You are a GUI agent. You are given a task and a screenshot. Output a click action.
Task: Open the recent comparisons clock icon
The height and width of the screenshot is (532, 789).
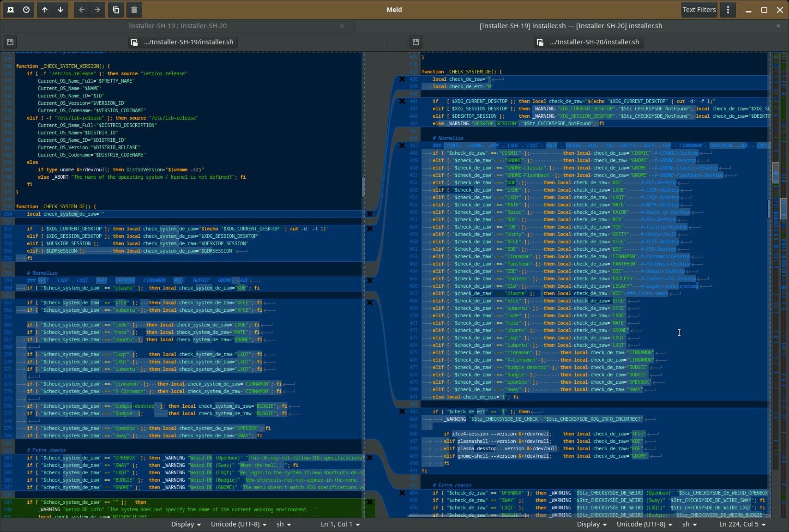(x=26, y=10)
